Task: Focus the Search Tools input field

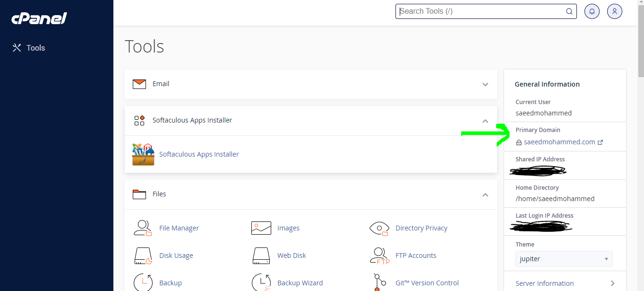Action: (481, 11)
